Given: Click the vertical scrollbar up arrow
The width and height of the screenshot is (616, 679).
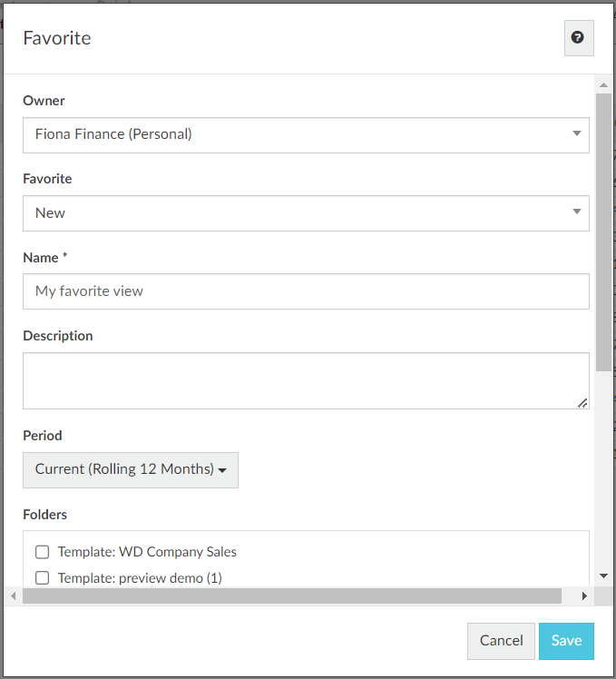Looking at the screenshot, I should [603, 85].
